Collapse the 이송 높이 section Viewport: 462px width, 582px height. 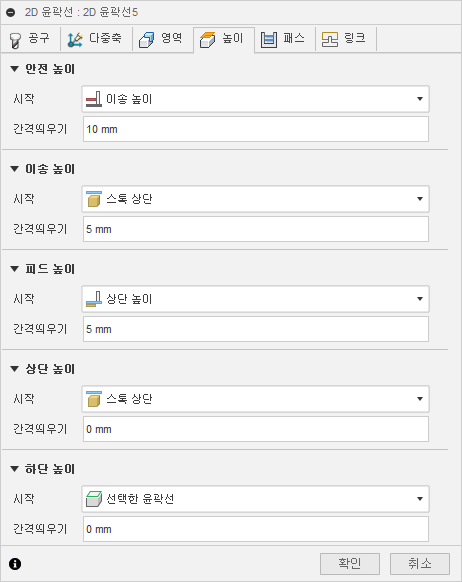[14, 169]
